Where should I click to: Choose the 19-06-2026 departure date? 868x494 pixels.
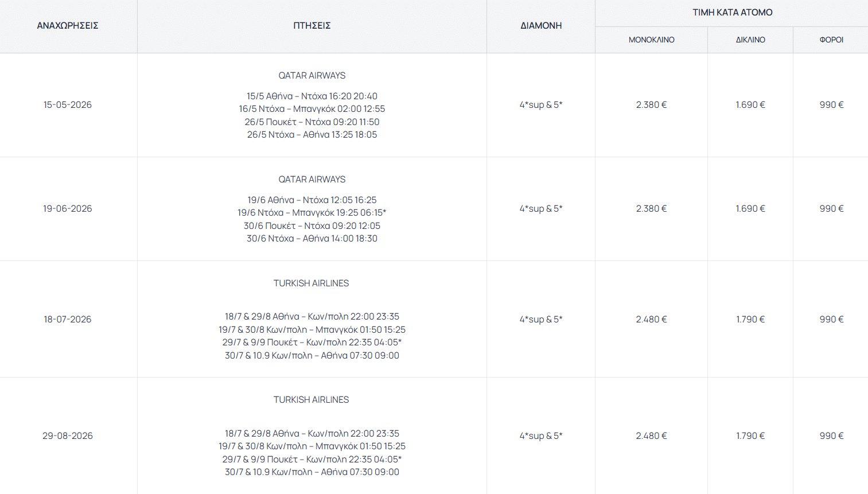[x=68, y=209]
